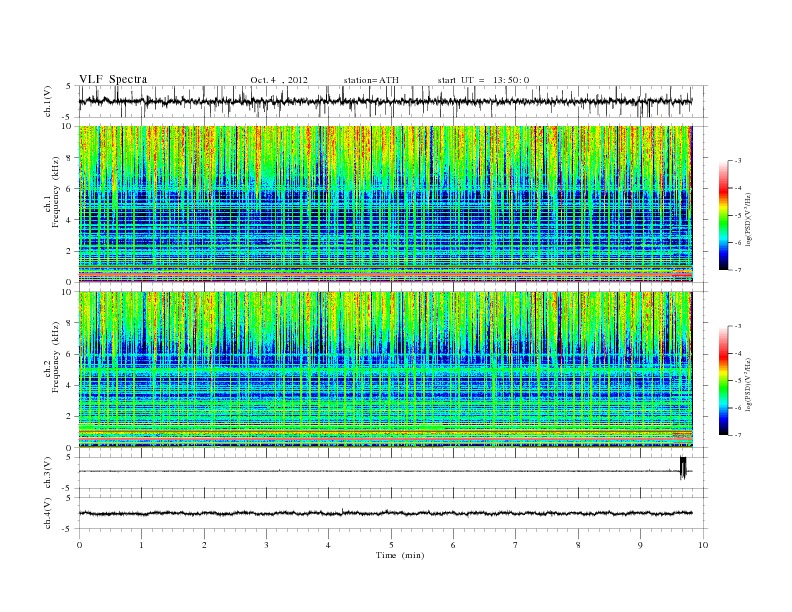Click the ch.1 spectrogram color bar
The width and height of the screenshot is (792, 612).
[723, 215]
